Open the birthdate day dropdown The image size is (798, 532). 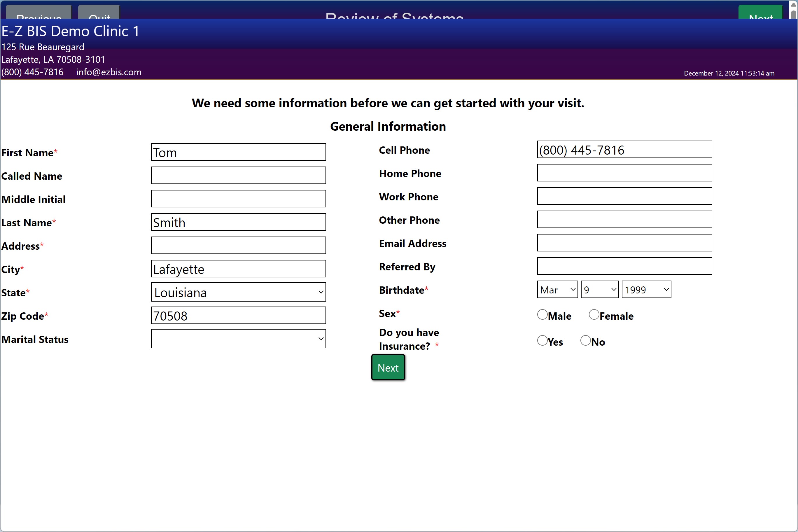tap(599, 289)
